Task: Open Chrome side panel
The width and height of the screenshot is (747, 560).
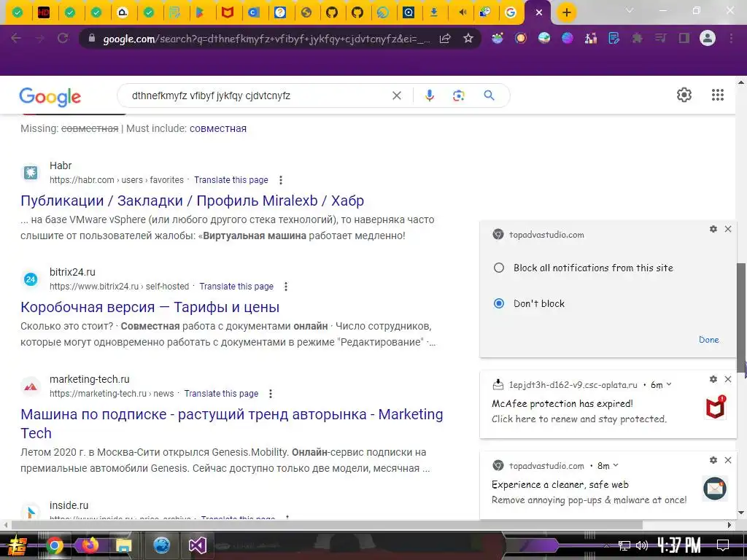Action: pyautogui.click(x=684, y=38)
